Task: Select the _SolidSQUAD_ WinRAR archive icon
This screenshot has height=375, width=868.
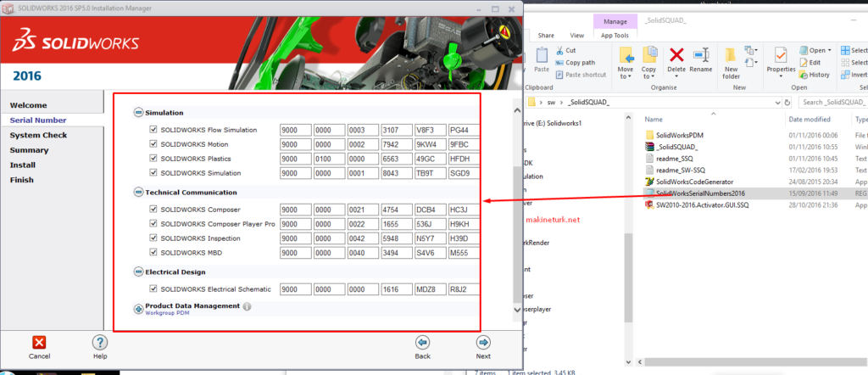Action: click(650, 147)
